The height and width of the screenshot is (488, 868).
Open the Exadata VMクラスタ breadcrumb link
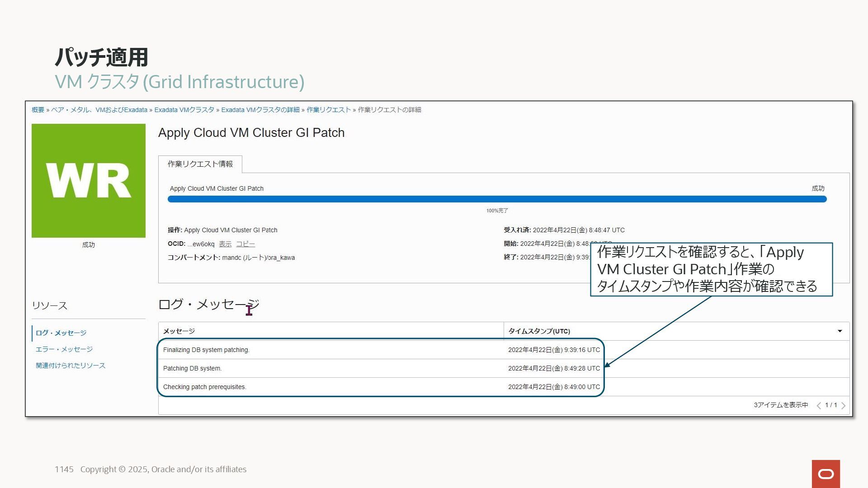point(184,110)
